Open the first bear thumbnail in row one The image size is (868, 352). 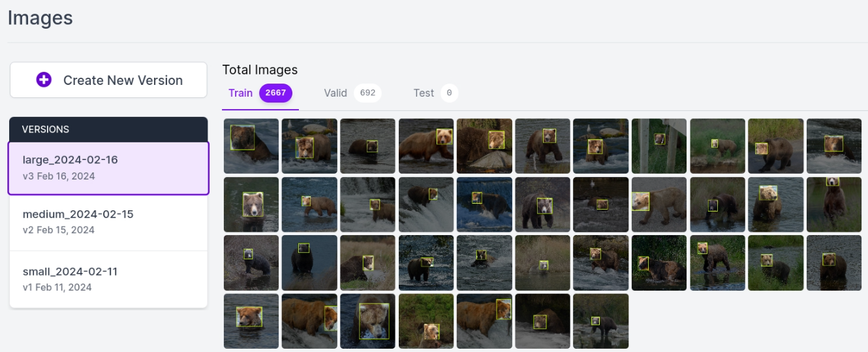tap(251, 146)
